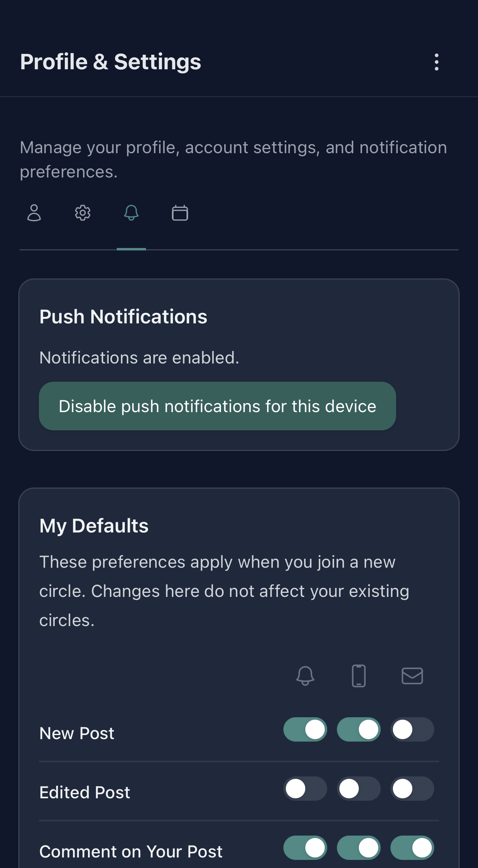The image size is (478, 868).
Task: Disable email for Comment on Your Post
Action: (412, 847)
